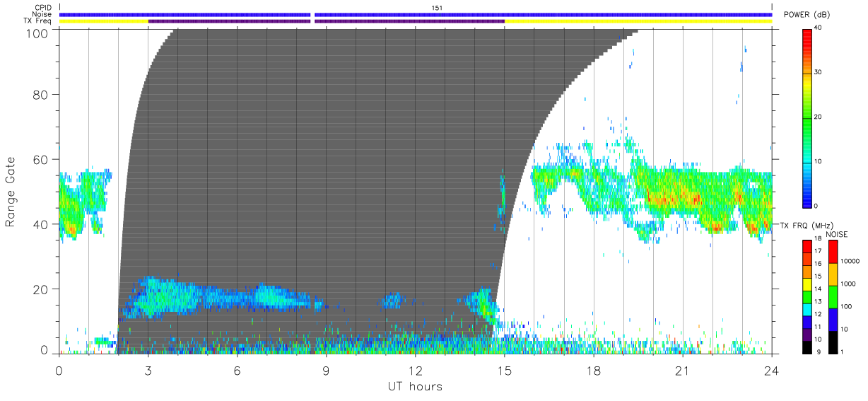Click the CPID label above the plot

[x=43, y=8]
